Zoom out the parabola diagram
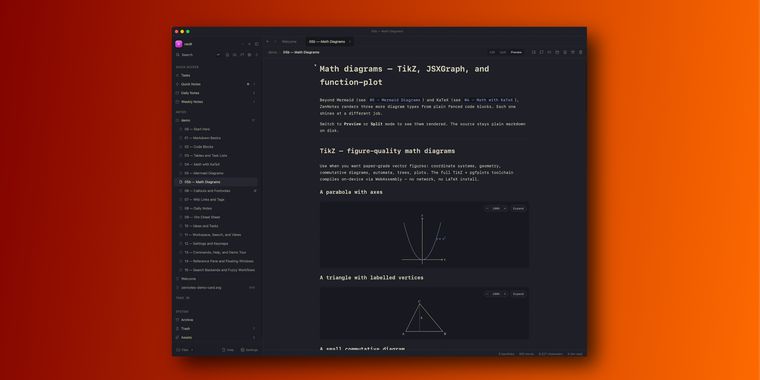Image resolution: width=760 pixels, height=380 pixels. (487, 208)
